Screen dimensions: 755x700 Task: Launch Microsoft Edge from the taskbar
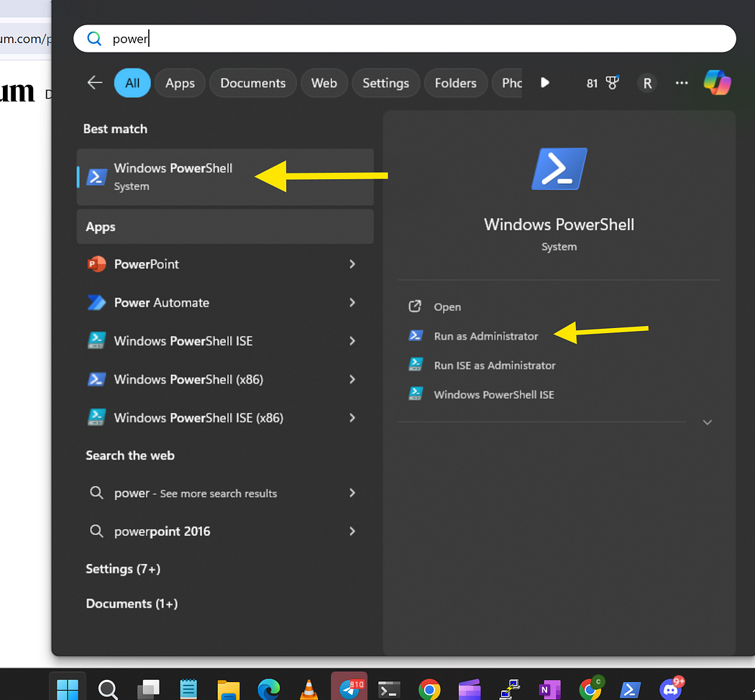pos(269,689)
